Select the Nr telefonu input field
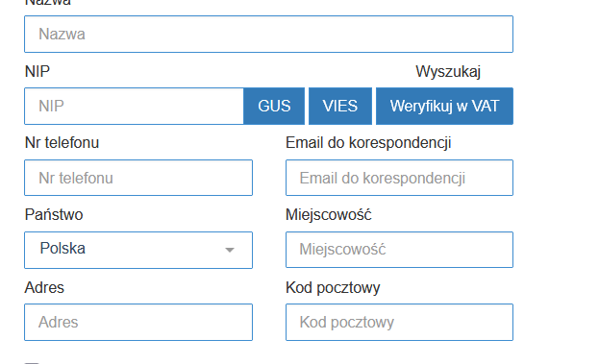Viewport: 599px width, 364px height. 138,178
